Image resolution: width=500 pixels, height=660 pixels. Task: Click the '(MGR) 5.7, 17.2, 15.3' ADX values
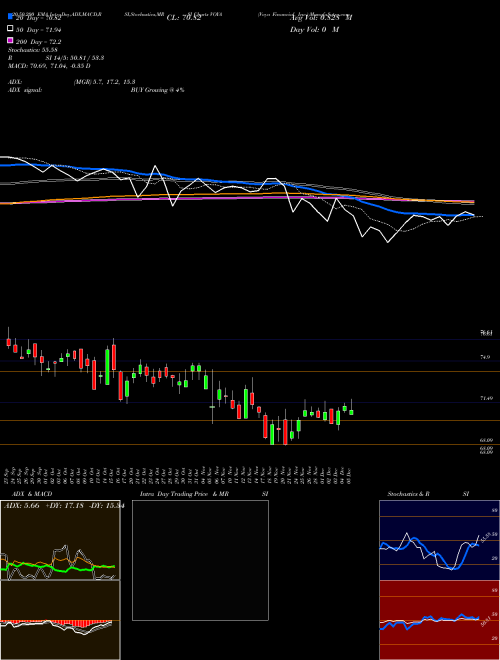[104, 82]
